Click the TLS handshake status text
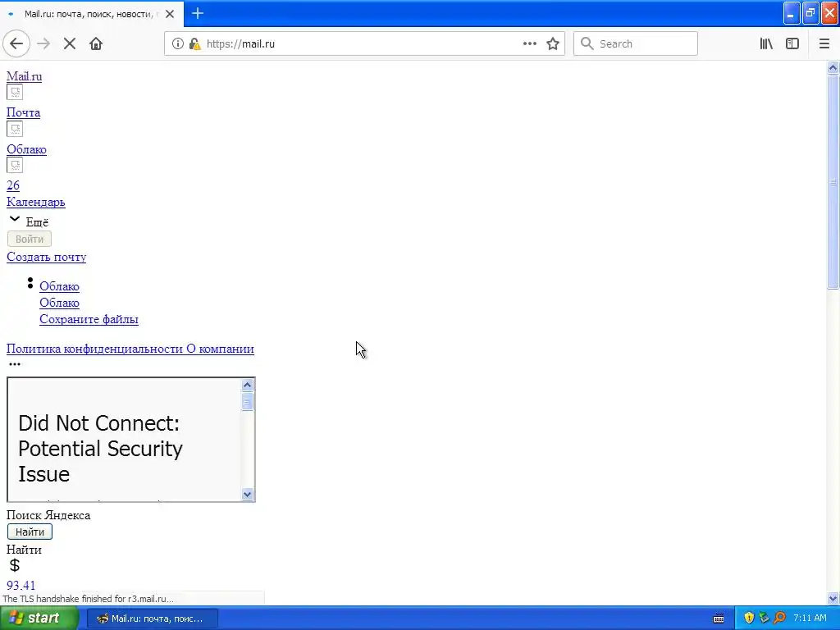 tap(88, 599)
